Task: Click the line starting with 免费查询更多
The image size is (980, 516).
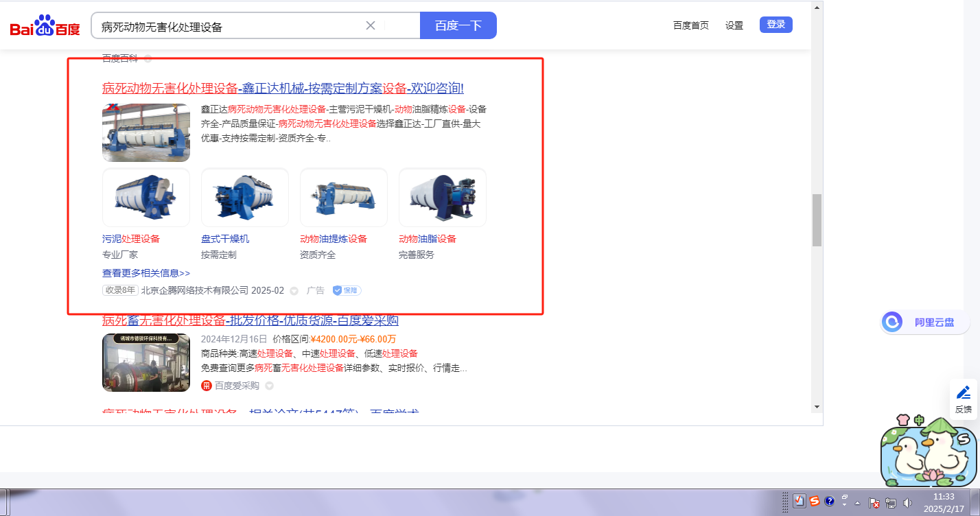Action: 334,368
